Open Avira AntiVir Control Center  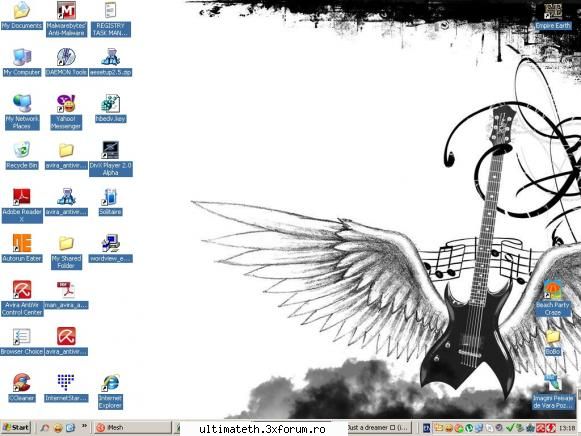pyautogui.click(x=22, y=290)
